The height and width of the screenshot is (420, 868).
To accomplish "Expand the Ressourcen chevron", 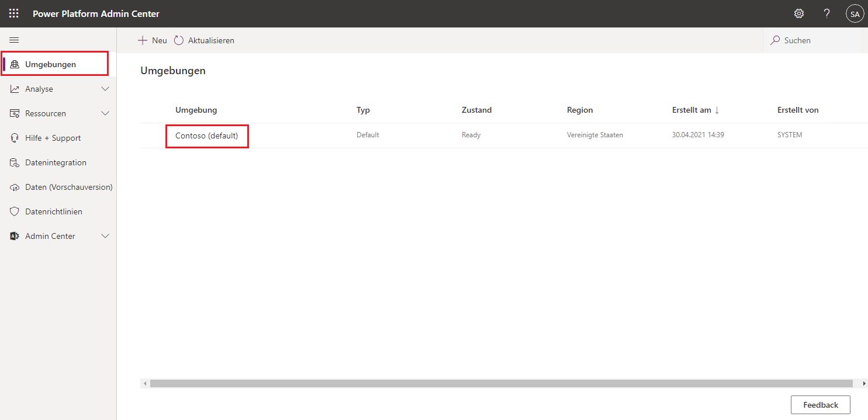I will (105, 113).
